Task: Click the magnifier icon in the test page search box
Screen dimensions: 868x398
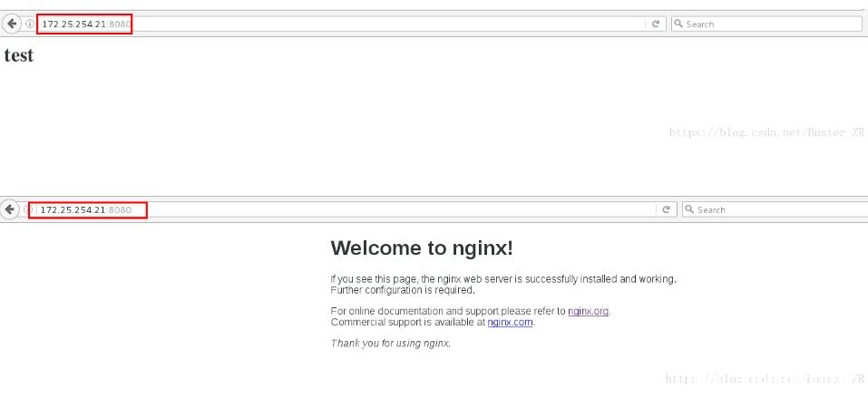Action: (678, 24)
